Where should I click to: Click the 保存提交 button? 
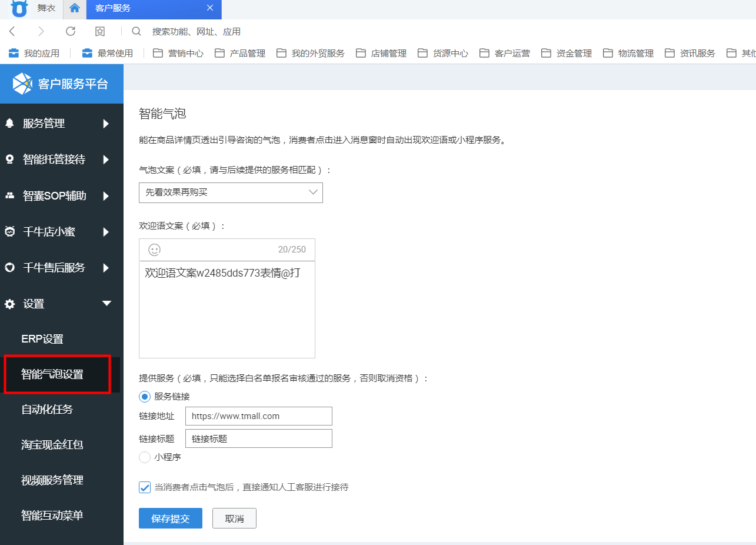point(171,519)
